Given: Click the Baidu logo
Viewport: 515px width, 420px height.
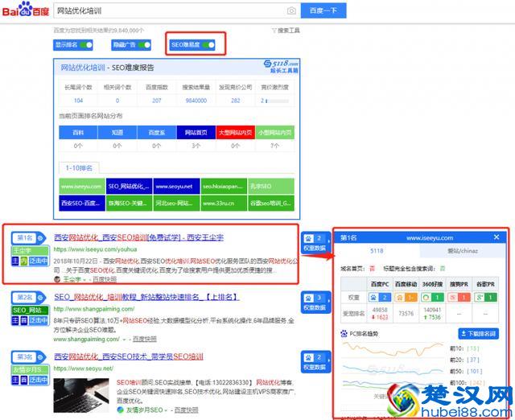Looking at the screenshot, I should [x=25, y=10].
